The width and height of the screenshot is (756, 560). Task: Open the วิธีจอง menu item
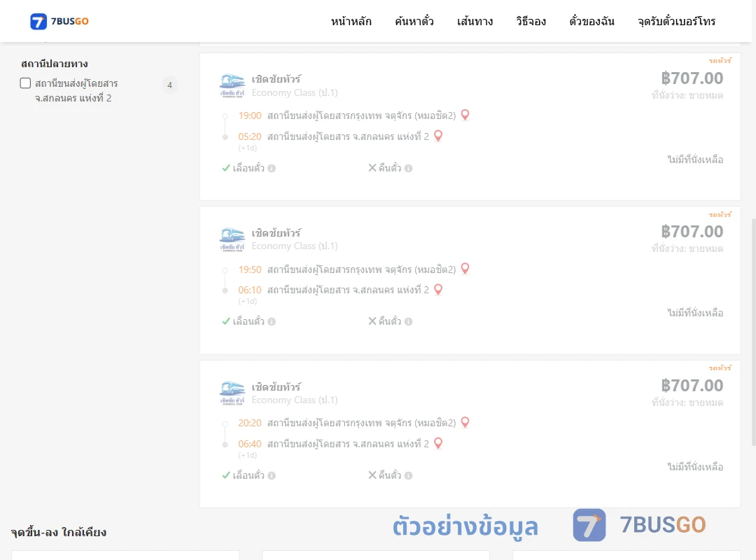click(531, 21)
